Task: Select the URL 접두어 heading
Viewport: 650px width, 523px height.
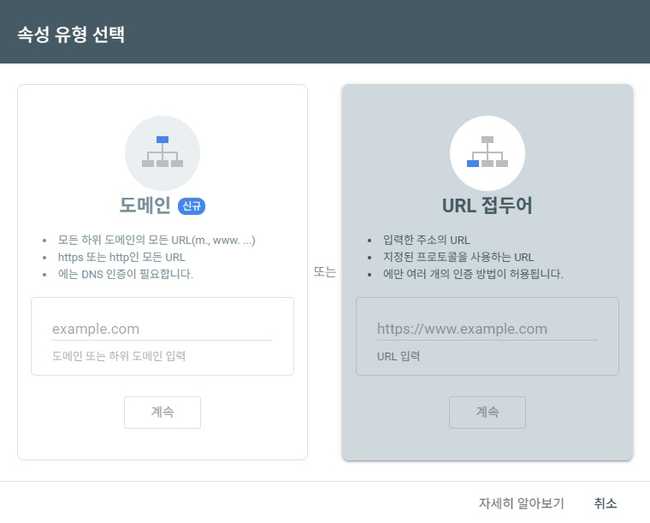Action: (487, 206)
